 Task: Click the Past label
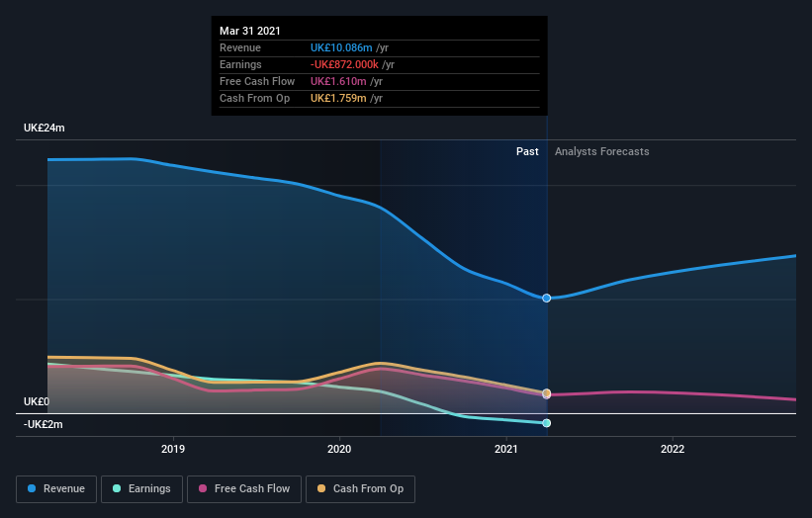click(527, 151)
